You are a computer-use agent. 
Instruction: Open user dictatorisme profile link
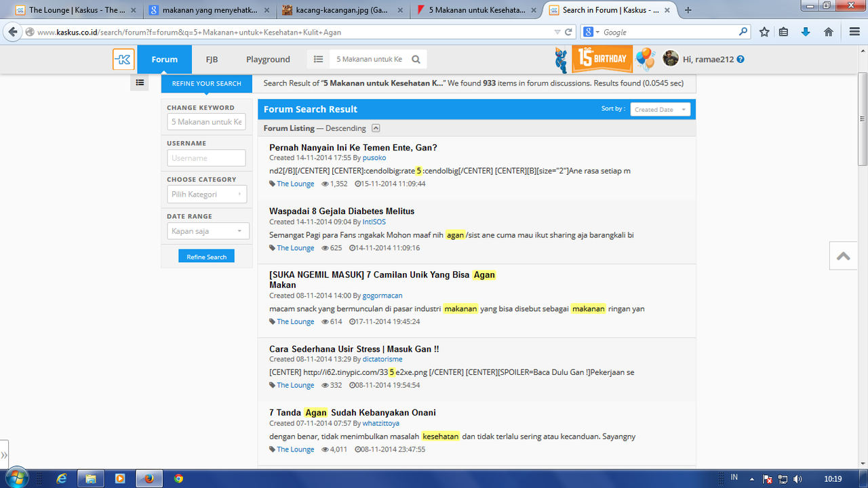tap(382, 359)
